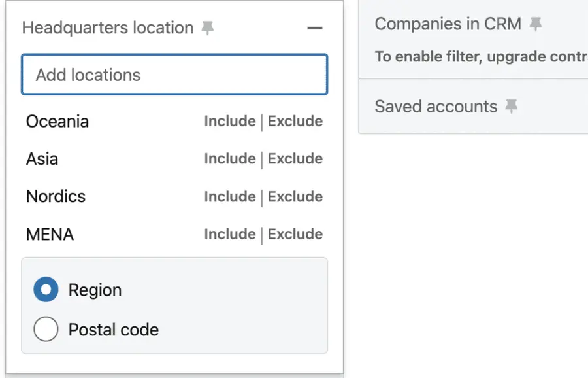Select the Region radio button
The width and height of the screenshot is (588, 378).
pyautogui.click(x=46, y=289)
